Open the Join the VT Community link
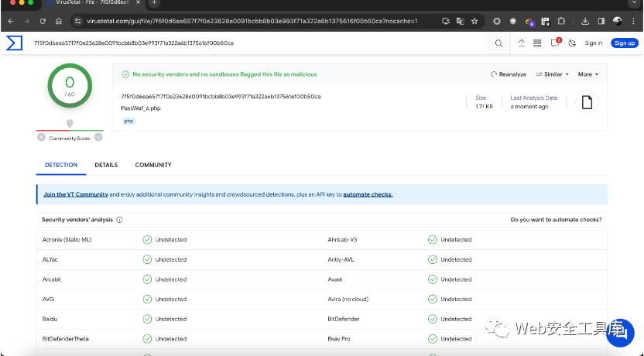 coord(75,194)
